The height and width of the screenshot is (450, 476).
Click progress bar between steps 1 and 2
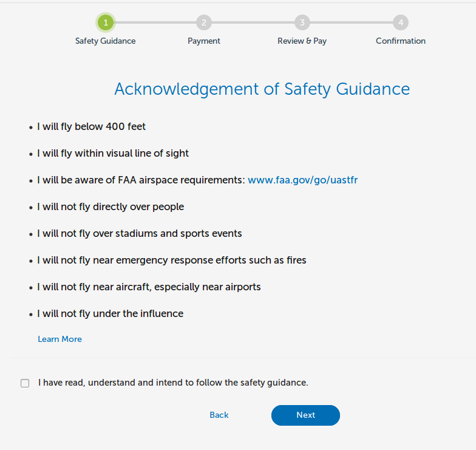pyautogui.click(x=155, y=22)
